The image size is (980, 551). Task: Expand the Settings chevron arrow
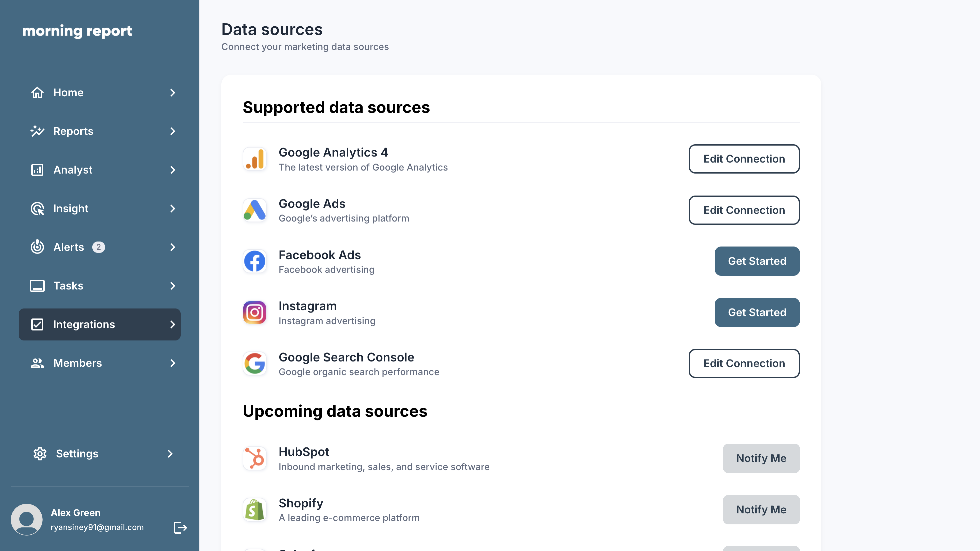coord(170,454)
